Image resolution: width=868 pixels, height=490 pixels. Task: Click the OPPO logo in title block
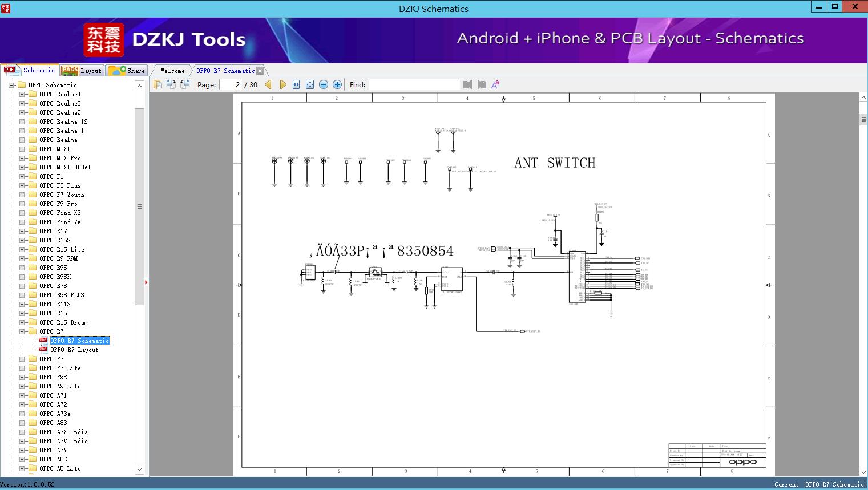[742, 462]
